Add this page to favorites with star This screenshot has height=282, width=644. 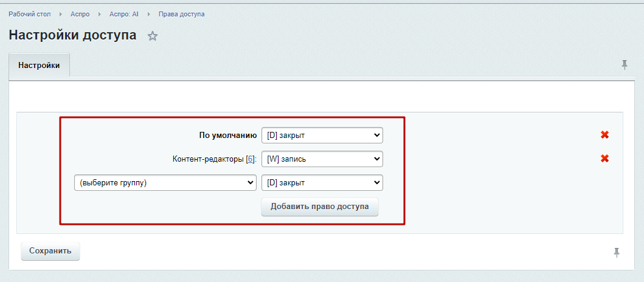[153, 36]
